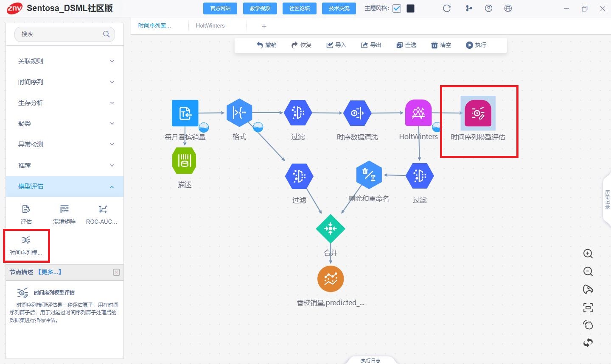Focus the 搜索 search field
Viewport: 611px width, 364px height.
pyautogui.click(x=64, y=34)
